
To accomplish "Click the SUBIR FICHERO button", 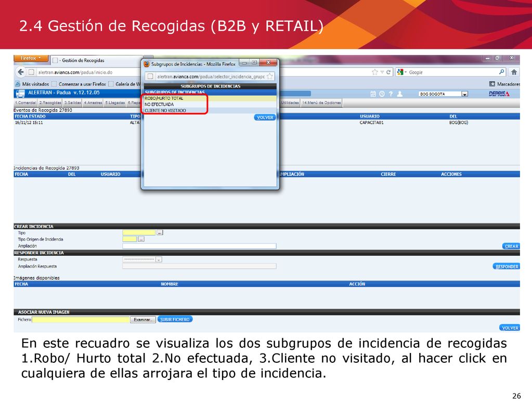I will click(175, 320).
